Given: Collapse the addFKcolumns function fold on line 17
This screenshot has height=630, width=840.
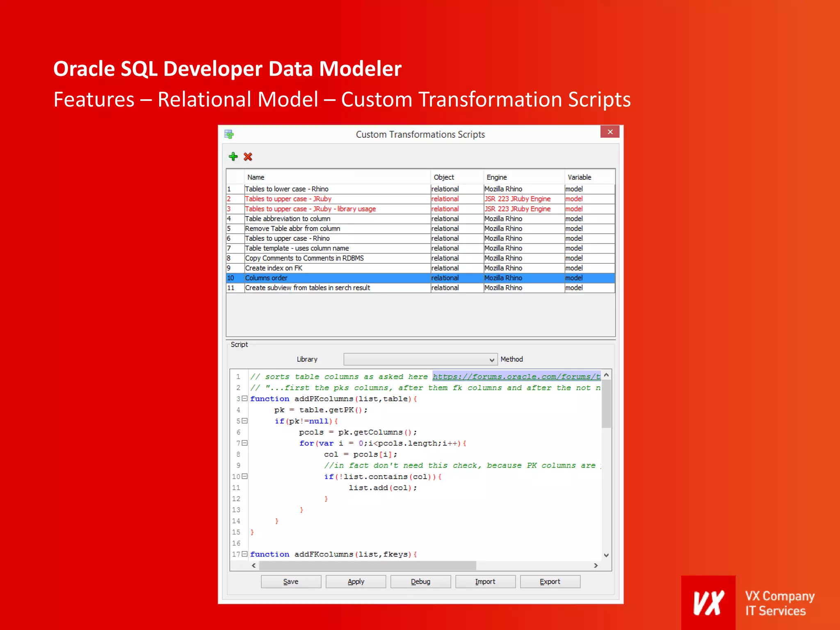Looking at the screenshot, I should tap(245, 554).
